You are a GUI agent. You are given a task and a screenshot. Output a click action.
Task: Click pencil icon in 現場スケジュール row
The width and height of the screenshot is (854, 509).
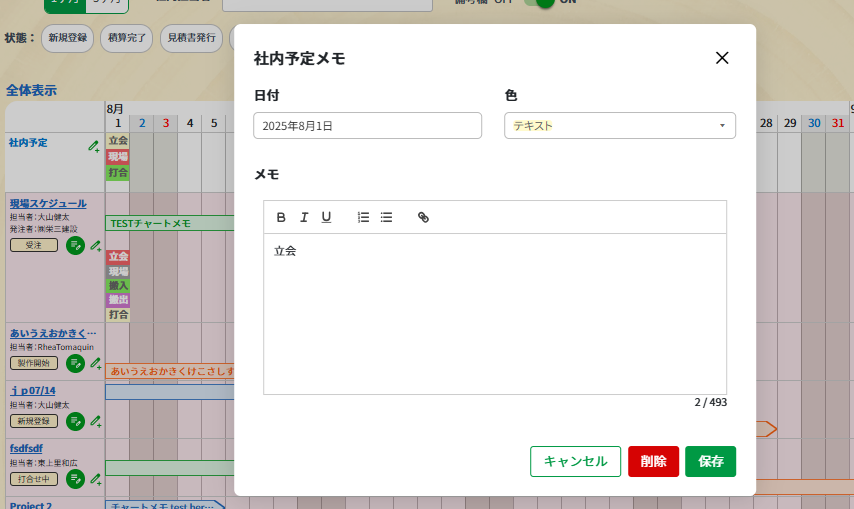point(96,246)
